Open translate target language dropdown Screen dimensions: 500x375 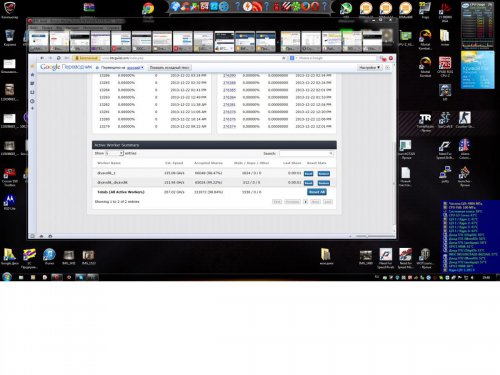[135, 68]
